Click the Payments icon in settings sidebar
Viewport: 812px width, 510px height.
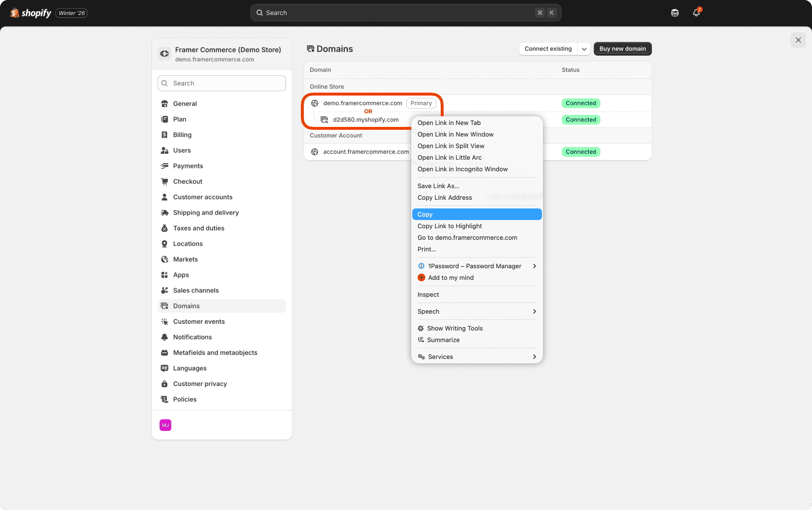(164, 166)
